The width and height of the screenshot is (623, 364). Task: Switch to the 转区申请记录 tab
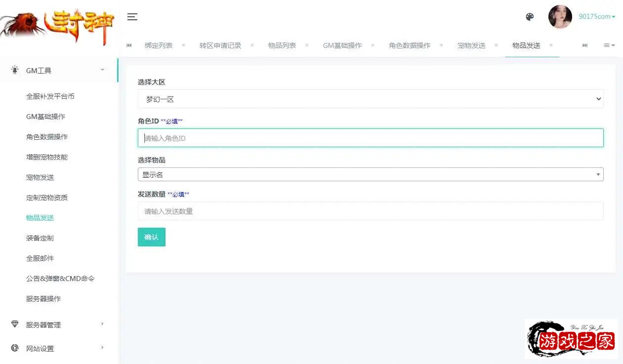click(x=220, y=45)
